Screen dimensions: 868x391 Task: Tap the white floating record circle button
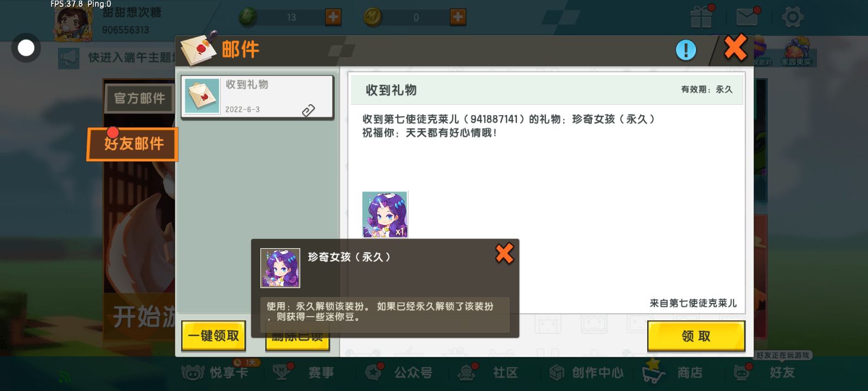(25, 48)
